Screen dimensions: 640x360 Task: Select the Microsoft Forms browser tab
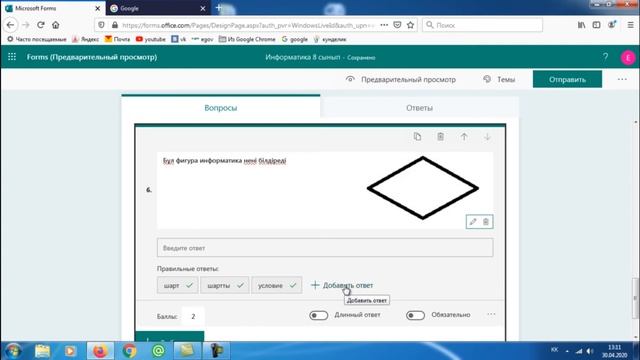pyautogui.click(x=53, y=8)
